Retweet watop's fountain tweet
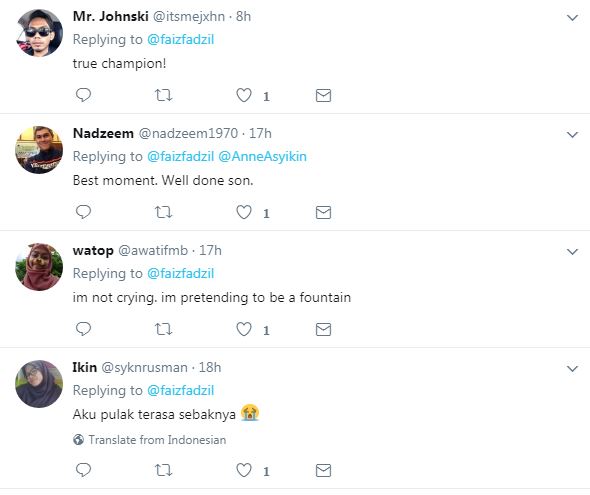Viewport: 590px width, 495px height. click(164, 329)
